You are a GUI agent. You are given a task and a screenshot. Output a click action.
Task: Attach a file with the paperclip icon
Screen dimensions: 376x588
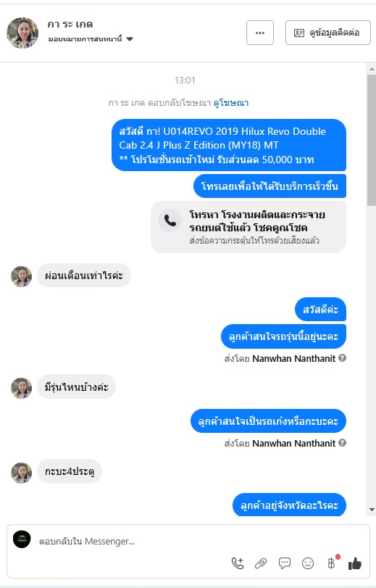(x=261, y=563)
